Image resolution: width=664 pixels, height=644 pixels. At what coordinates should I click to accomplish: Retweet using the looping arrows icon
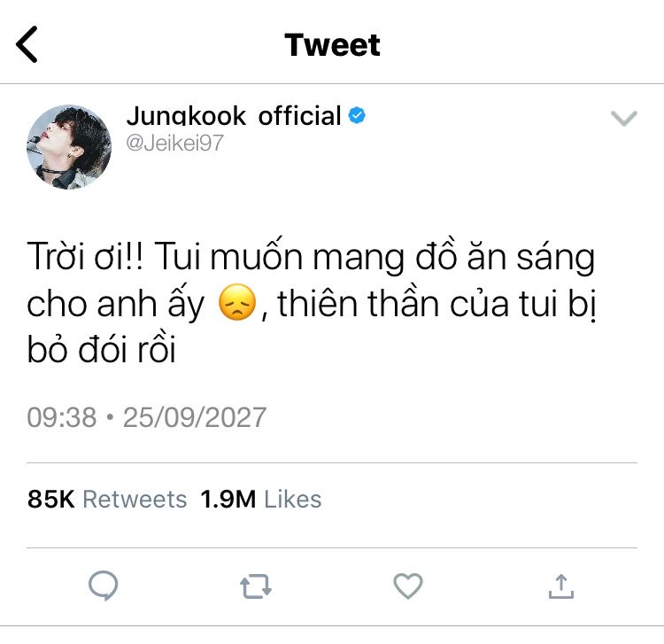[x=256, y=586]
